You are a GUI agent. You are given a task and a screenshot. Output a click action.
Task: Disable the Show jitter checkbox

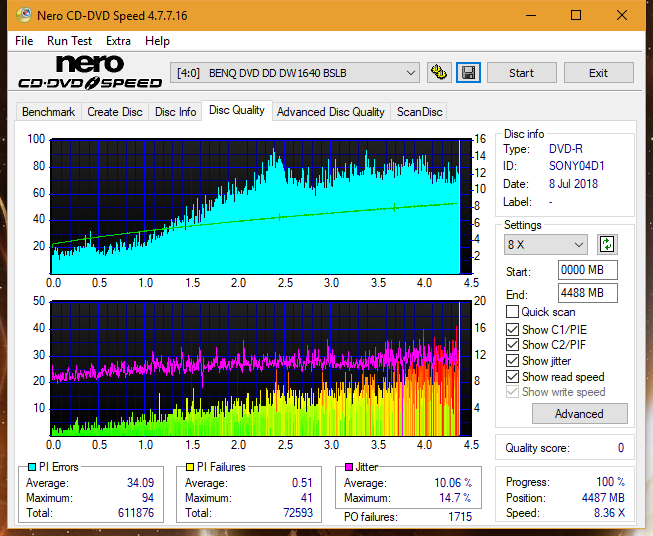pos(512,361)
